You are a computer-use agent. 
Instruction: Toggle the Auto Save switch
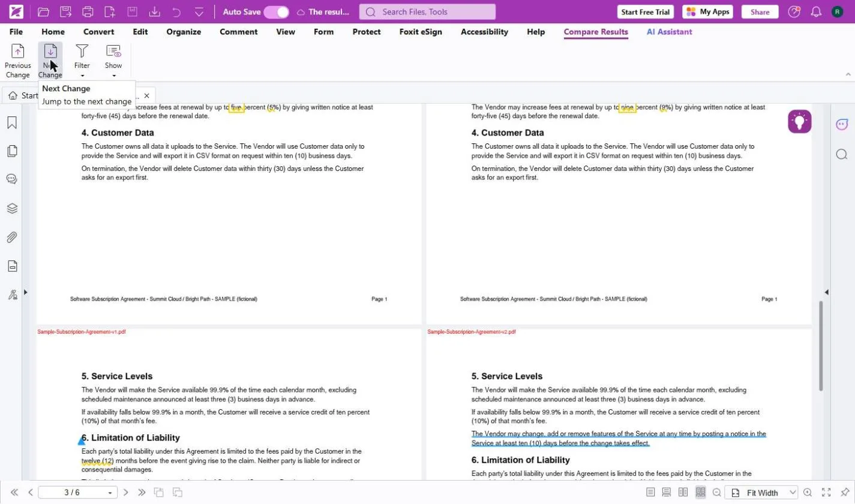click(x=276, y=12)
